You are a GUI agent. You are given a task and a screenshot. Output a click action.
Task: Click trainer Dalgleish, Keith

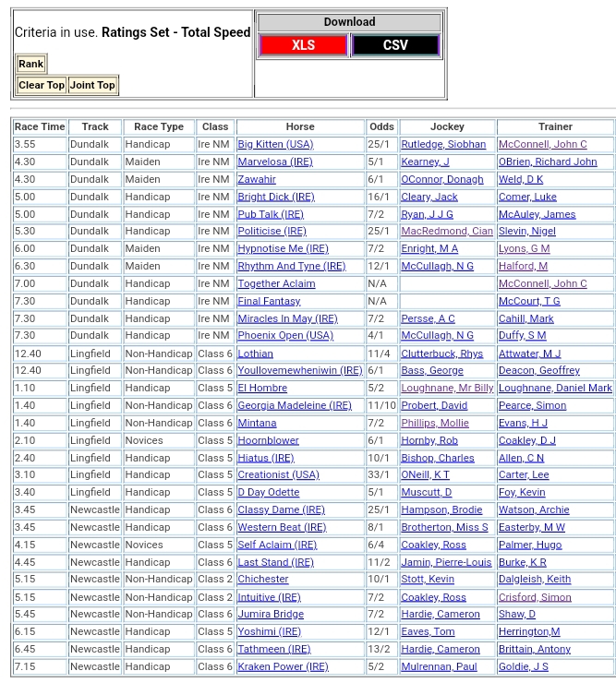tap(535, 580)
